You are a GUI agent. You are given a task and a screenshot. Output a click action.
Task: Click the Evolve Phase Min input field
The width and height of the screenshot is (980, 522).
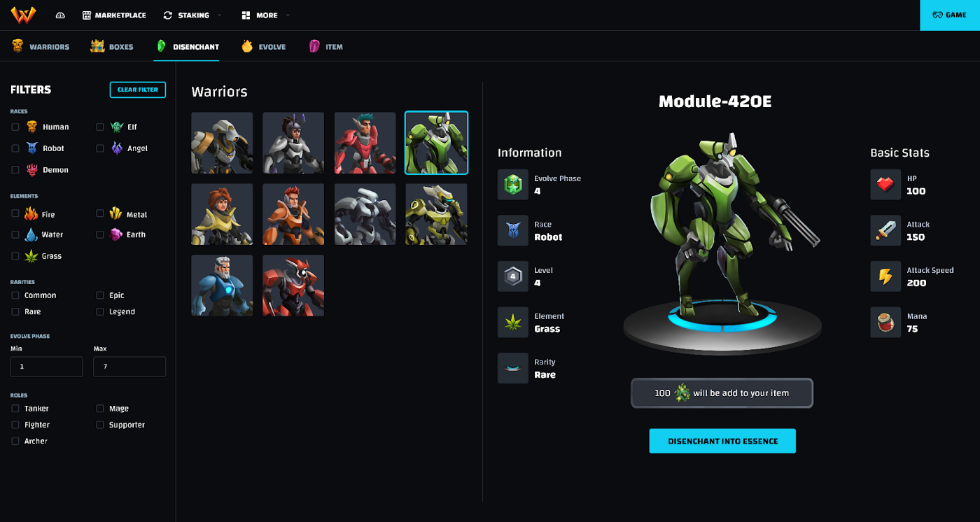pos(46,367)
